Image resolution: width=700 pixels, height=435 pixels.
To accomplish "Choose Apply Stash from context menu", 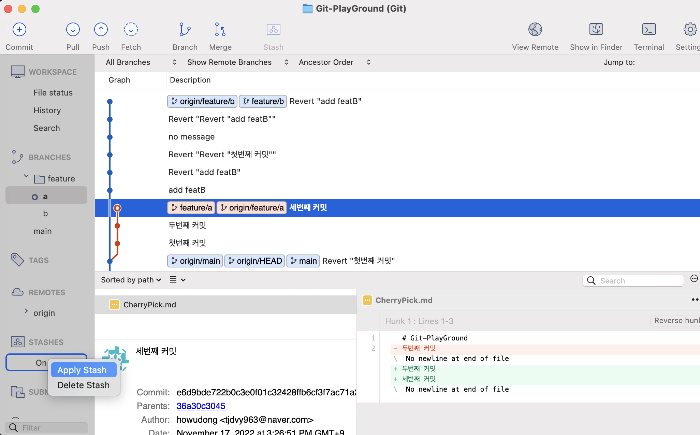I will [84, 370].
